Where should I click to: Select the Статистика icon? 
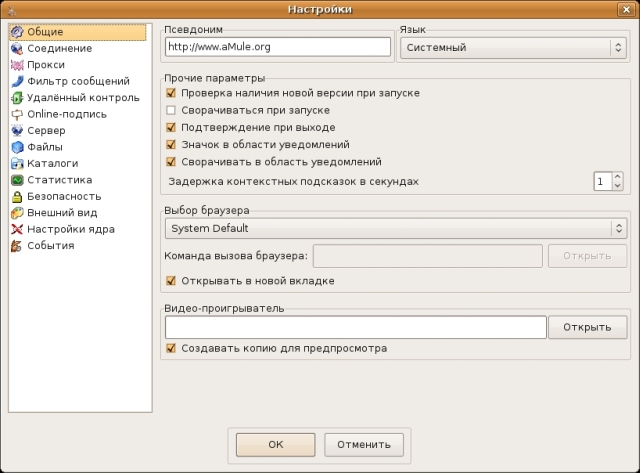pos(16,180)
